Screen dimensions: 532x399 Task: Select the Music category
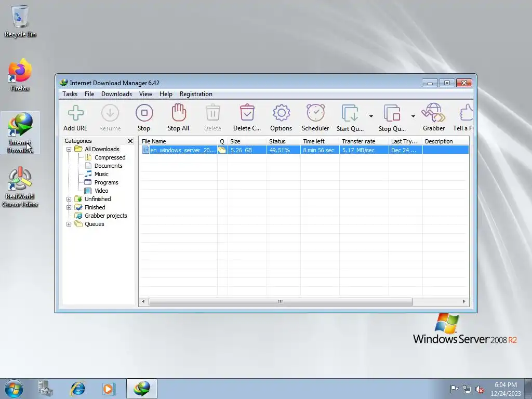[x=101, y=174]
